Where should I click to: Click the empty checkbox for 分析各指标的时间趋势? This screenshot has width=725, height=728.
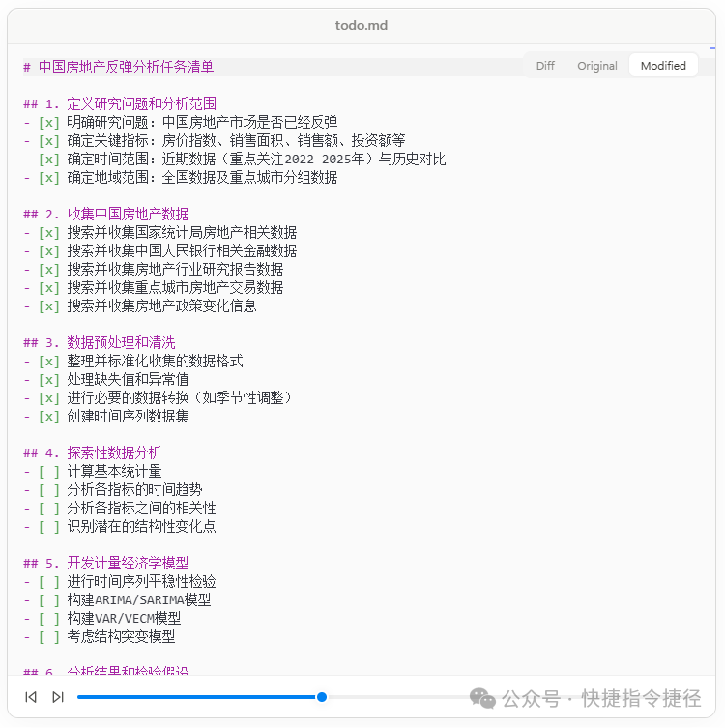tap(49, 490)
